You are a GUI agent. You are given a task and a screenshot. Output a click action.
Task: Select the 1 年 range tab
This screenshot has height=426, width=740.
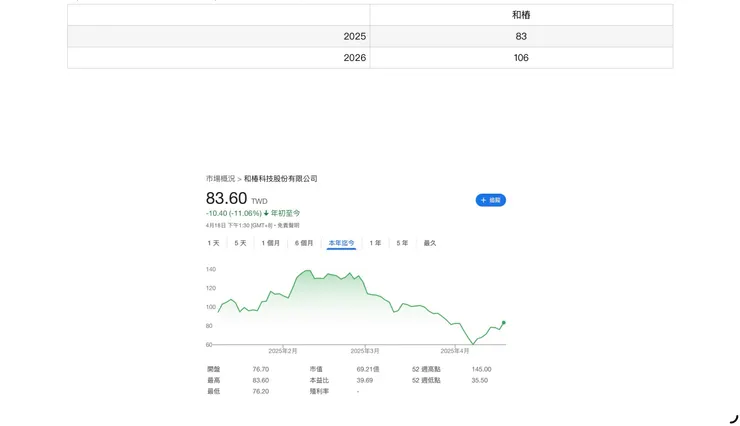(x=375, y=243)
